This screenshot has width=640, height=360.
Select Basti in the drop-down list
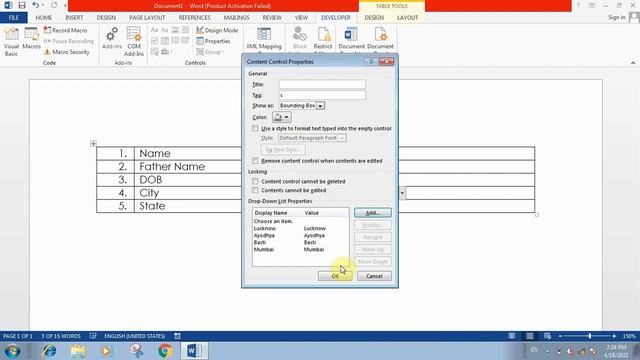300,242
